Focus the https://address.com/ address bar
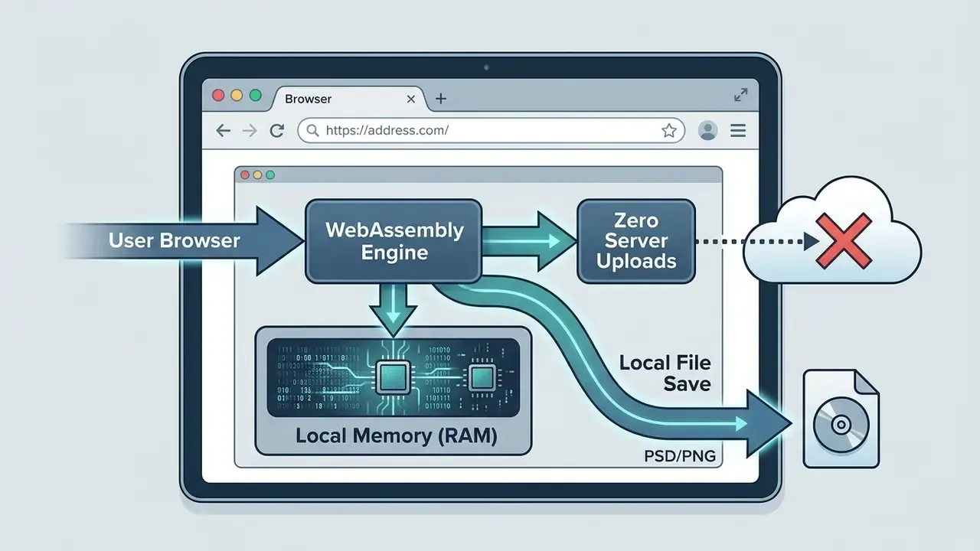980x551 pixels. click(x=491, y=131)
